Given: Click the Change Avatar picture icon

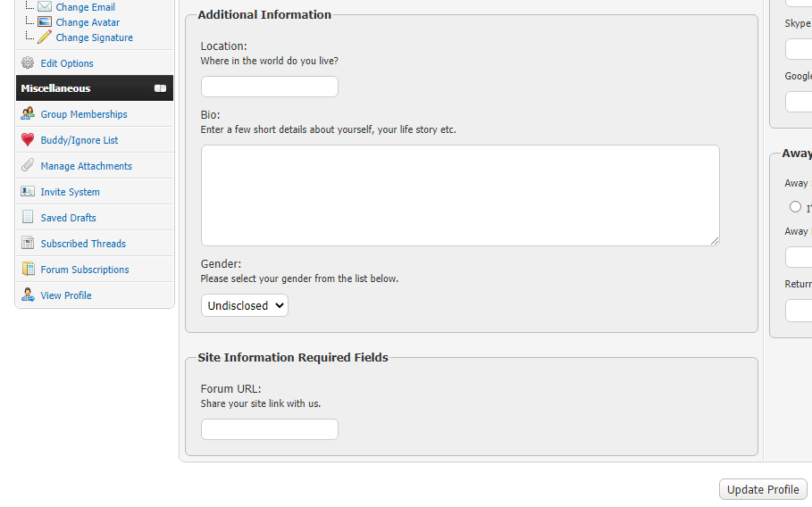Looking at the screenshot, I should point(45,22).
